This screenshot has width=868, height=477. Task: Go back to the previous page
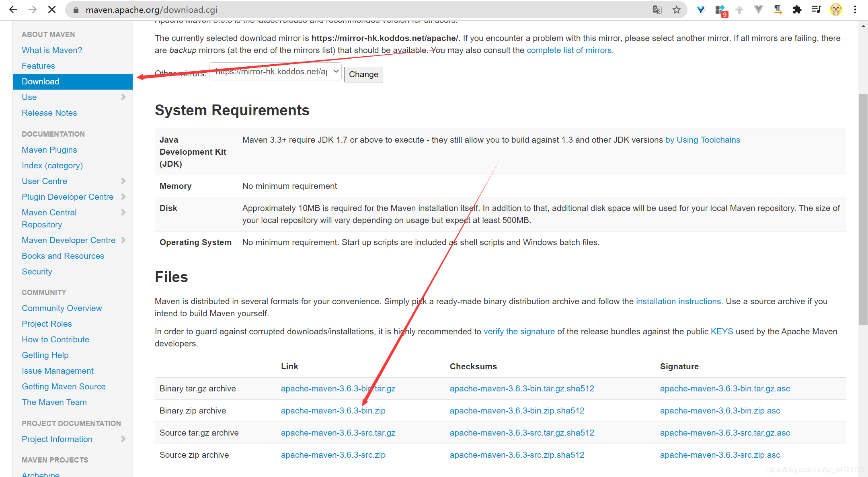13,10
